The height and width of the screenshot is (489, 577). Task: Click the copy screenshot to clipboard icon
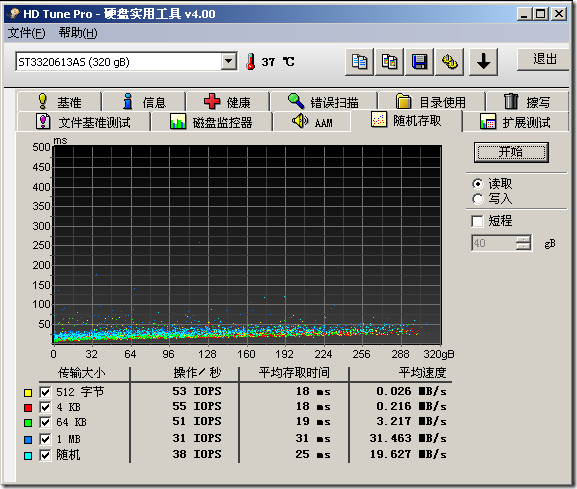click(x=389, y=62)
